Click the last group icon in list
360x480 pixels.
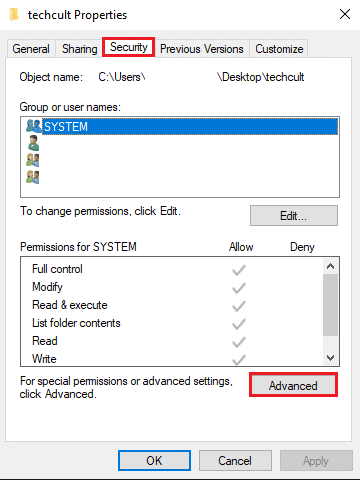click(x=33, y=177)
